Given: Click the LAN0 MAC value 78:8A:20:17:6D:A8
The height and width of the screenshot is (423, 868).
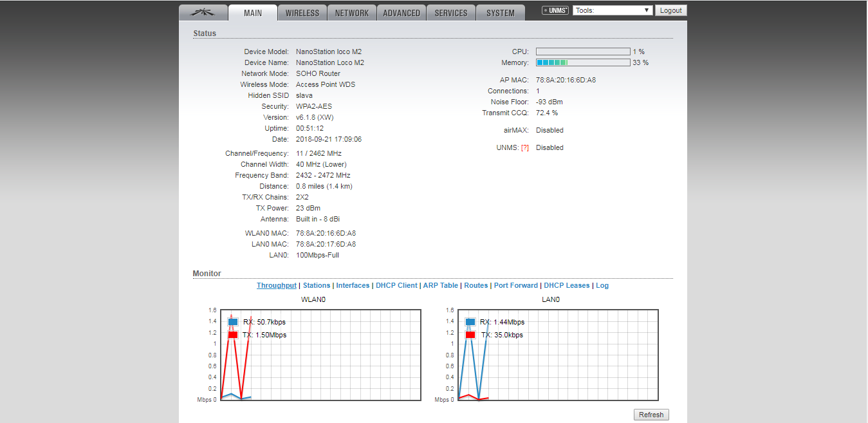Looking at the screenshot, I should [x=326, y=244].
